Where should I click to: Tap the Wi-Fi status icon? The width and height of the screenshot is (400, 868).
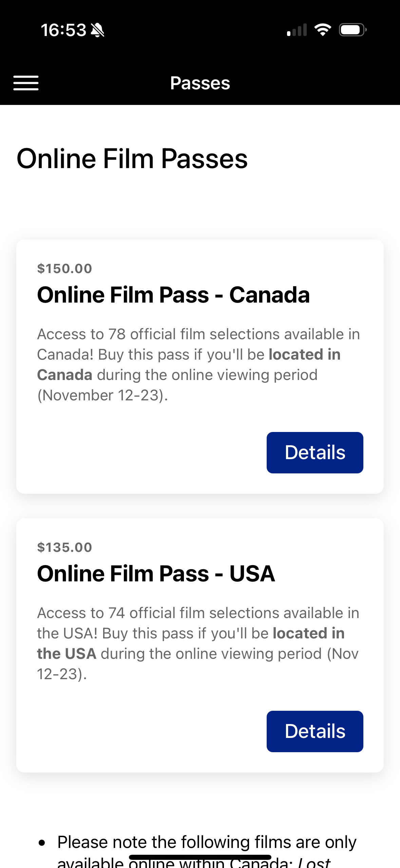coord(323,30)
